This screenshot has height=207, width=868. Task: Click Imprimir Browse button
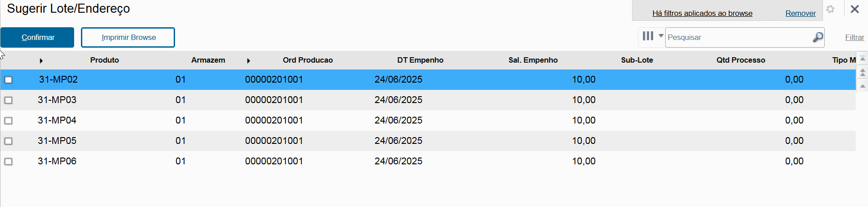128,37
